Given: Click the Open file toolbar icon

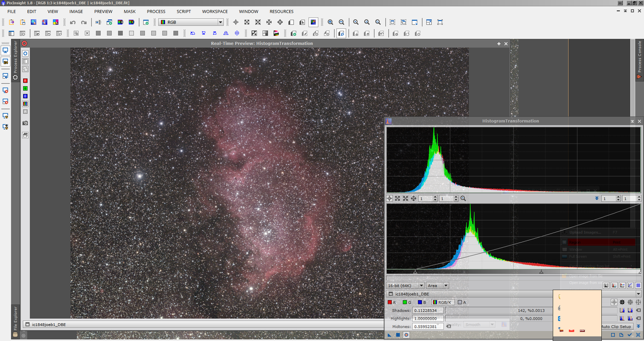Looking at the screenshot, I should coord(12,22).
